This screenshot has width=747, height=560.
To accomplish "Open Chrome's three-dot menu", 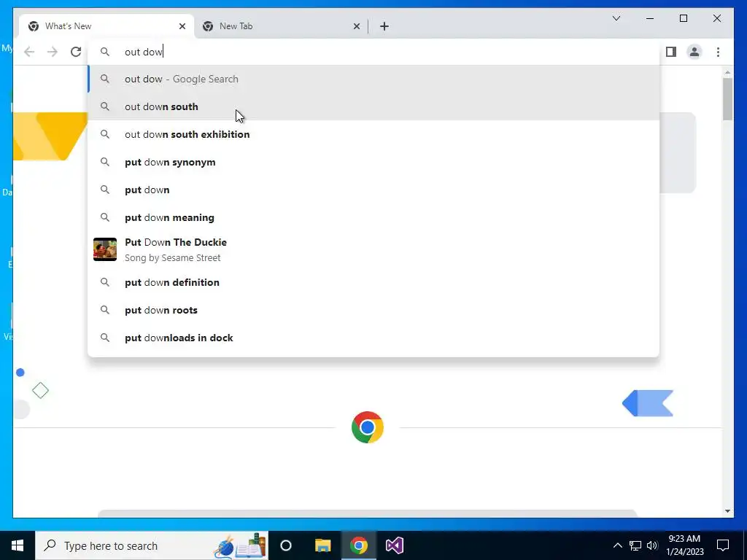I will click(718, 52).
